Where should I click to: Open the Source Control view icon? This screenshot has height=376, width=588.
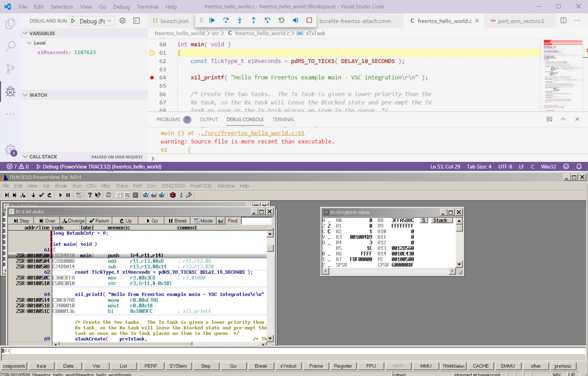[10, 68]
